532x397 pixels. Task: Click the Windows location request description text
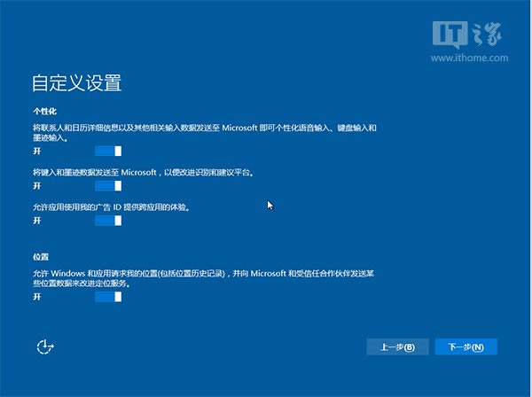[204, 278]
